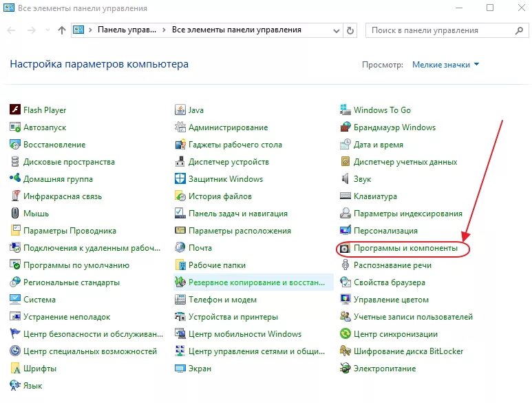
Task: Click the Автозапуск icon
Action: click(x=15, y=127)
